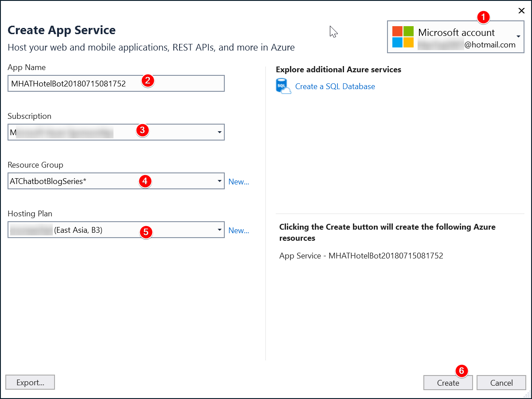Open the Create a SQL Database link
The width and height of the screenshot is (532, 399).
click(x=335, y=86)
